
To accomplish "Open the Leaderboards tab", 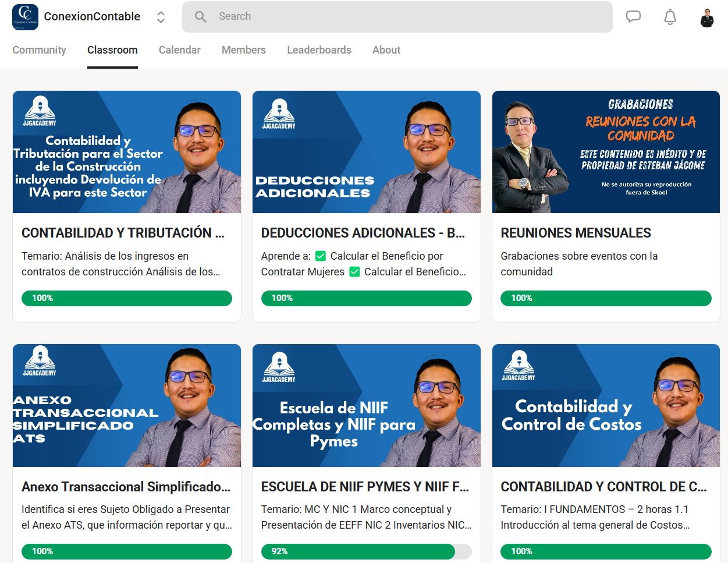I will [x=319, y=50].
